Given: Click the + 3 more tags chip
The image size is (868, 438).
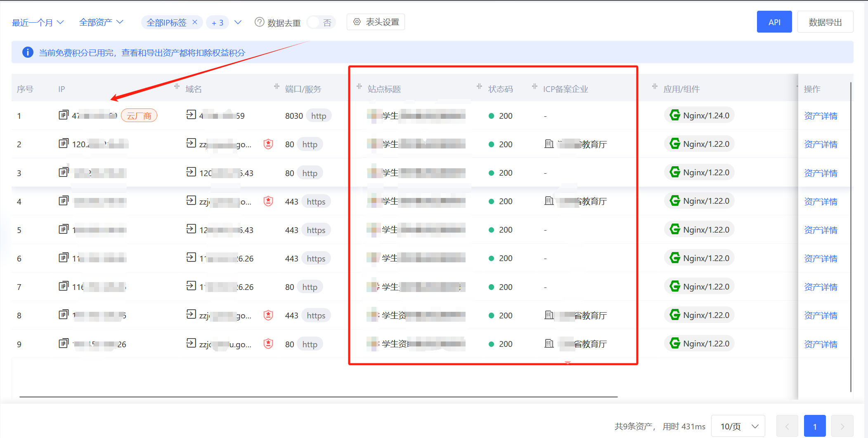Looking at the screenshot, I should pyautogui.click(x=218, y=22).
